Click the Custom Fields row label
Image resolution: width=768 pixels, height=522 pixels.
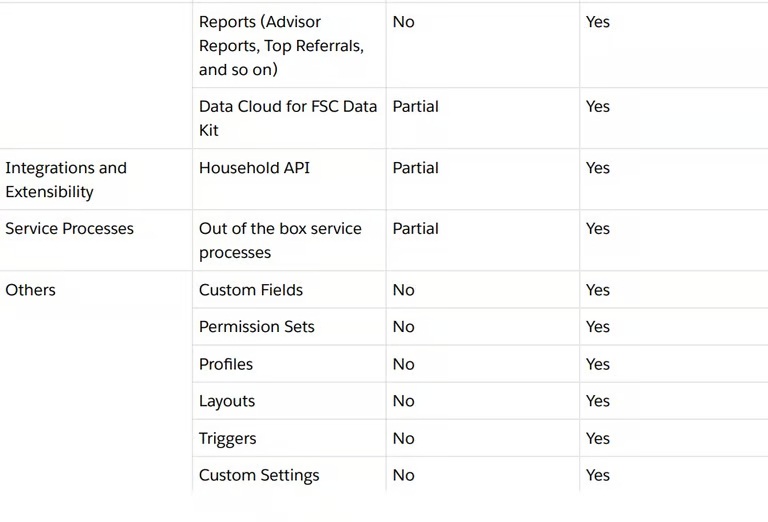pos(250,290)
